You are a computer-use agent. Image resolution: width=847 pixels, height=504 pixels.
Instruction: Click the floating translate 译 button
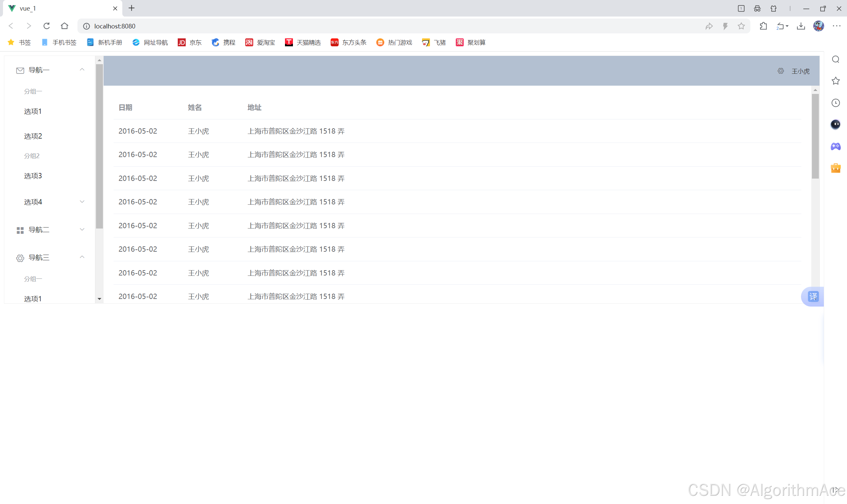point(813,297)
